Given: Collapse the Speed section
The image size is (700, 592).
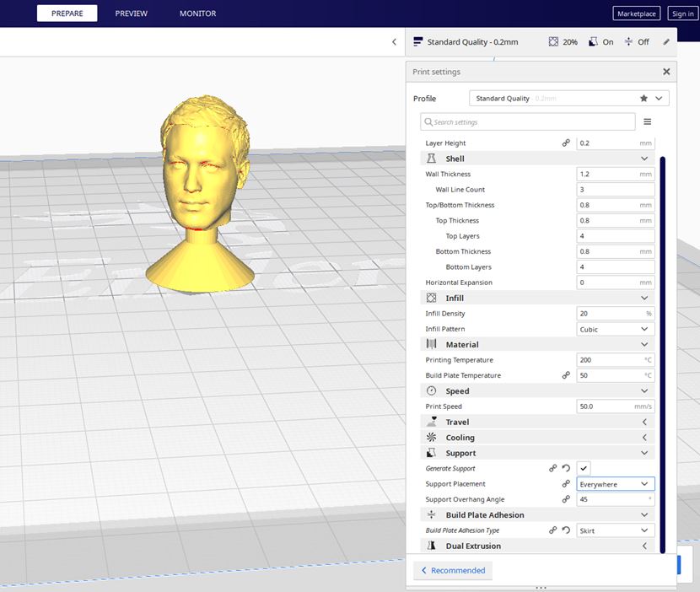Looking at the screenshot, I should pos(644,390).
